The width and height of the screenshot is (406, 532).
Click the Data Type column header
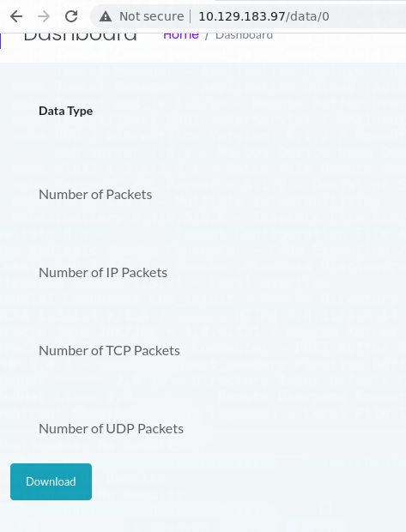(x=66, y=111)
